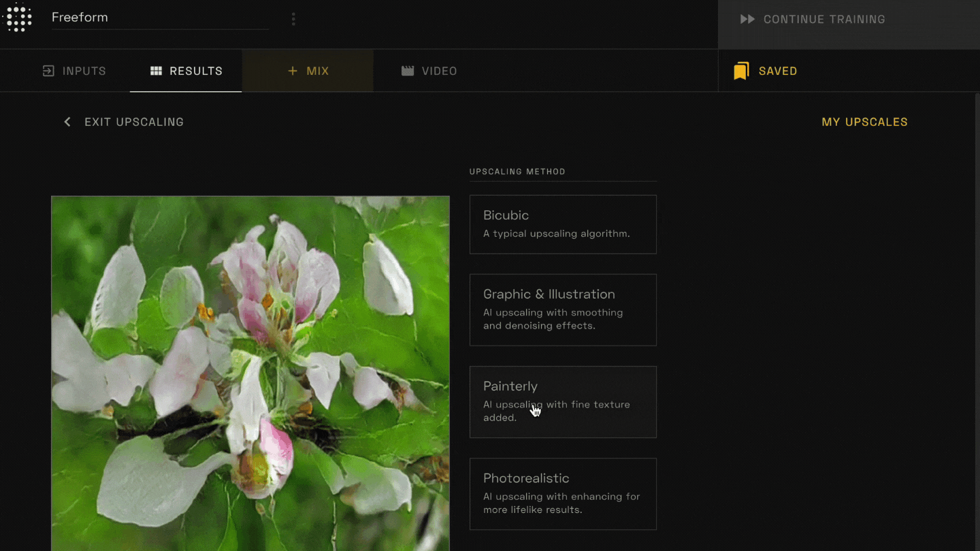This screenshot has height=551, width=980.
Task: Click the Freeform project name field
Action: (160, 18)
